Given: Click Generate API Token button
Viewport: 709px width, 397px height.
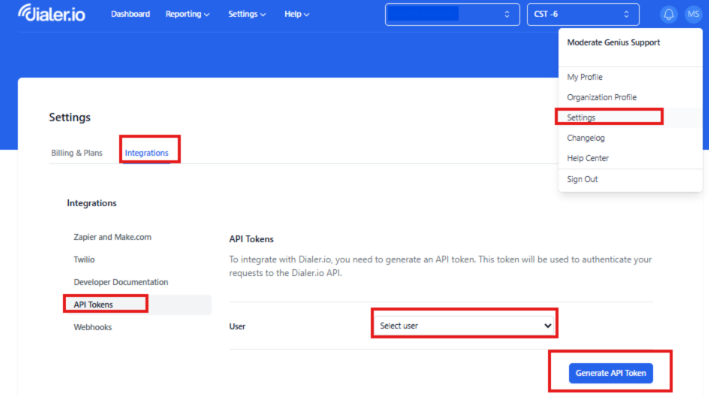Looking at the screenshot, I should 610,373.
